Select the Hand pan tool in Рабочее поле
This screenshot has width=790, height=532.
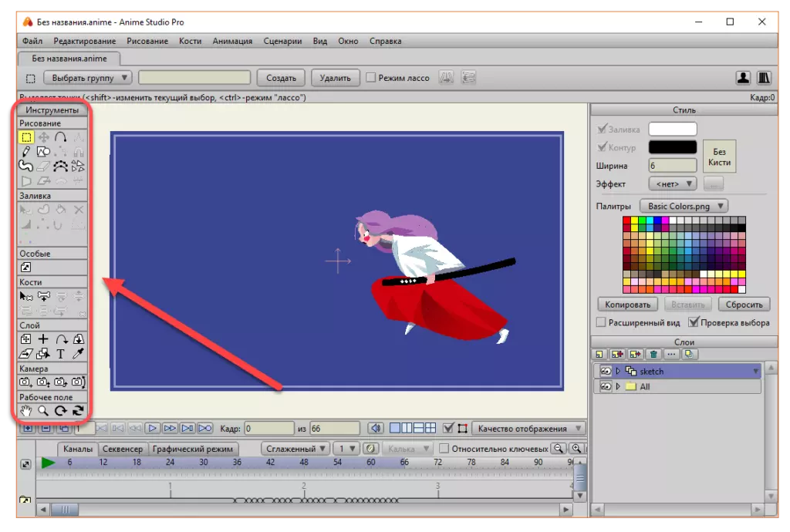26,410
